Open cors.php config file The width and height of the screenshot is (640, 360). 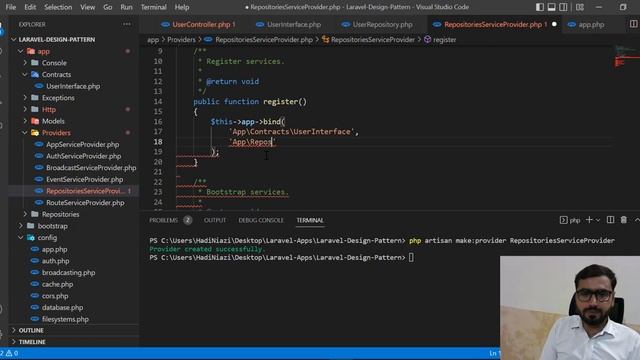point(55,296)
